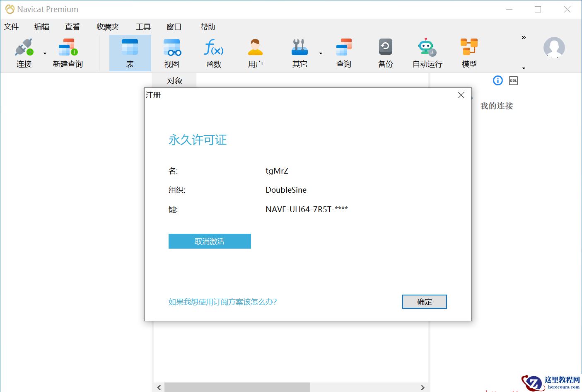Maximize the Navicat Premium window
The height and width of the screenshot is (392, 582).
[x=538, y=10]
